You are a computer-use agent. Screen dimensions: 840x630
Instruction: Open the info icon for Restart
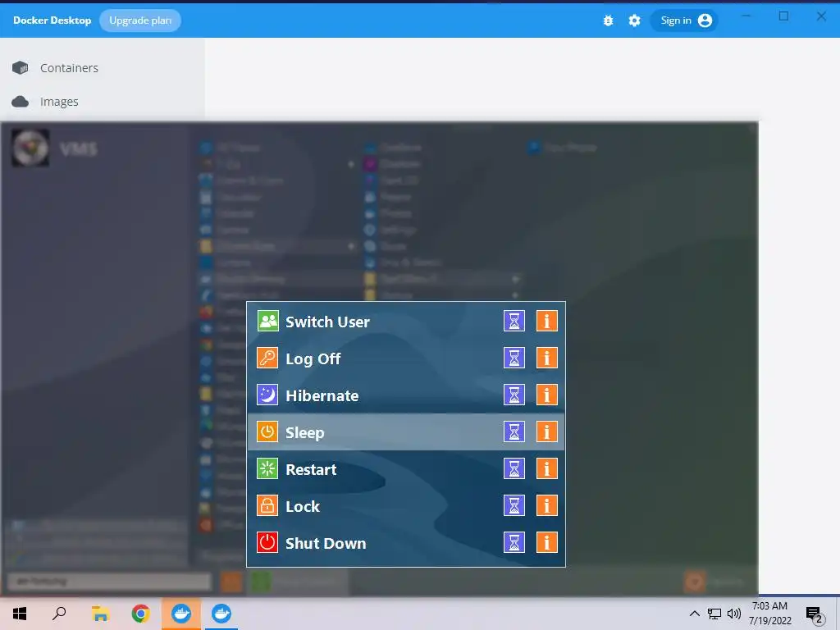pyautogui.click(x=547, y=468)
